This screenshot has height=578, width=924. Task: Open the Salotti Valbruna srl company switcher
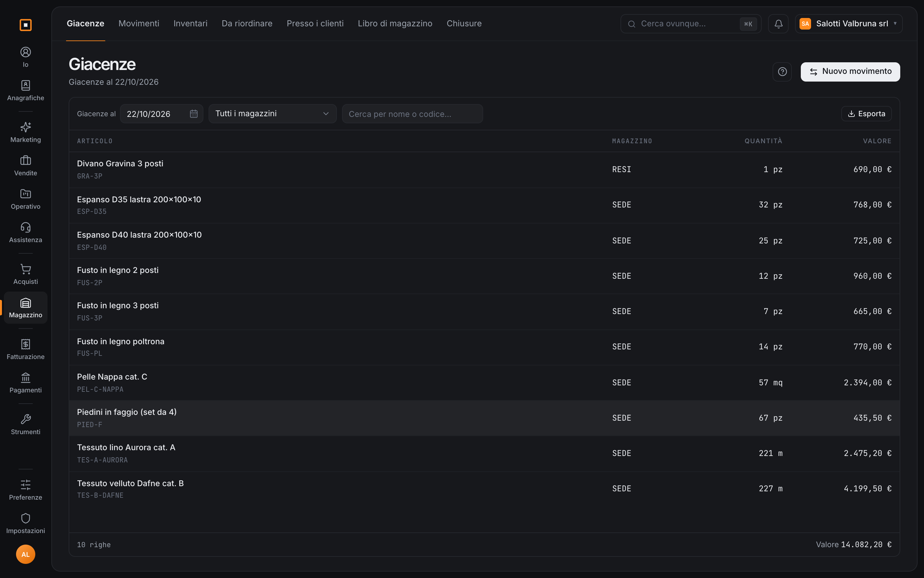coord(849,24)
